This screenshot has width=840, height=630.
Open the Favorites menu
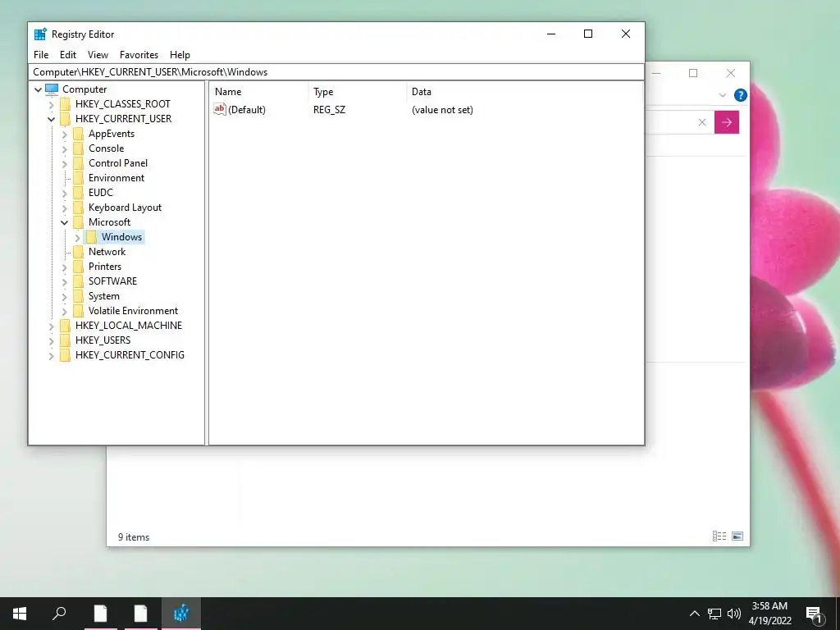[139, 55]
